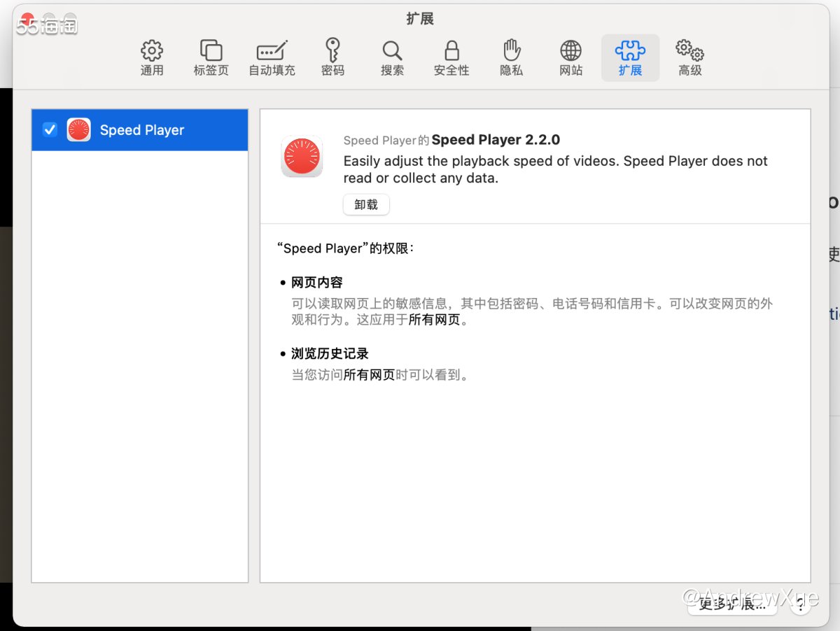Click the red close window button
This screenshot has width=840, height=631.
coord(27,20)
